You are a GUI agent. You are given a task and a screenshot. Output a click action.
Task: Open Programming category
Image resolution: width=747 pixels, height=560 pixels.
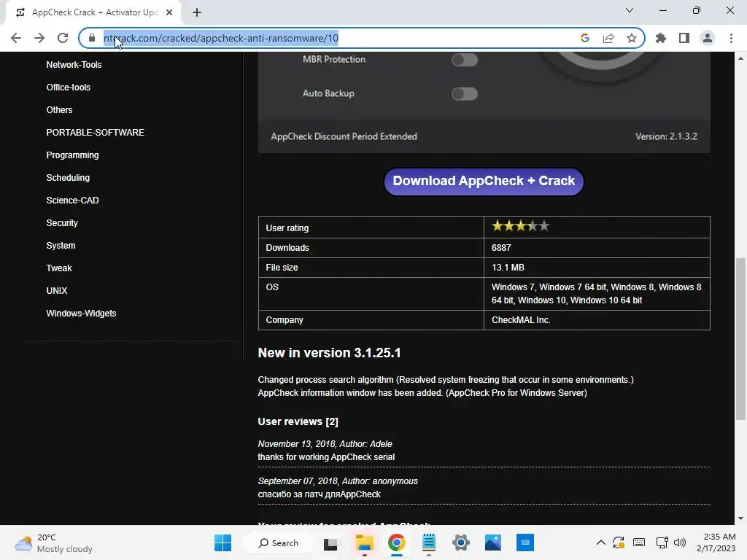click(x=72, y=155)
